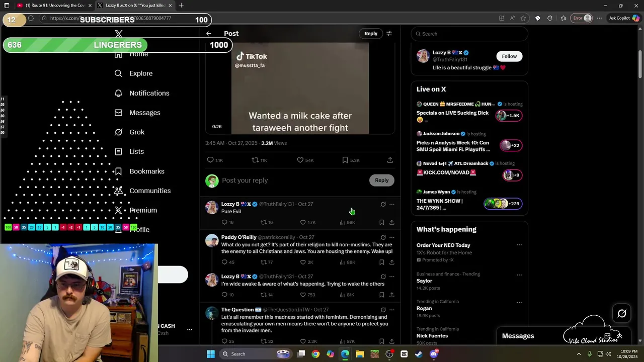Open more options for Saylor trend
This screenshot has width=644, height=362.
tap(519, 275)
